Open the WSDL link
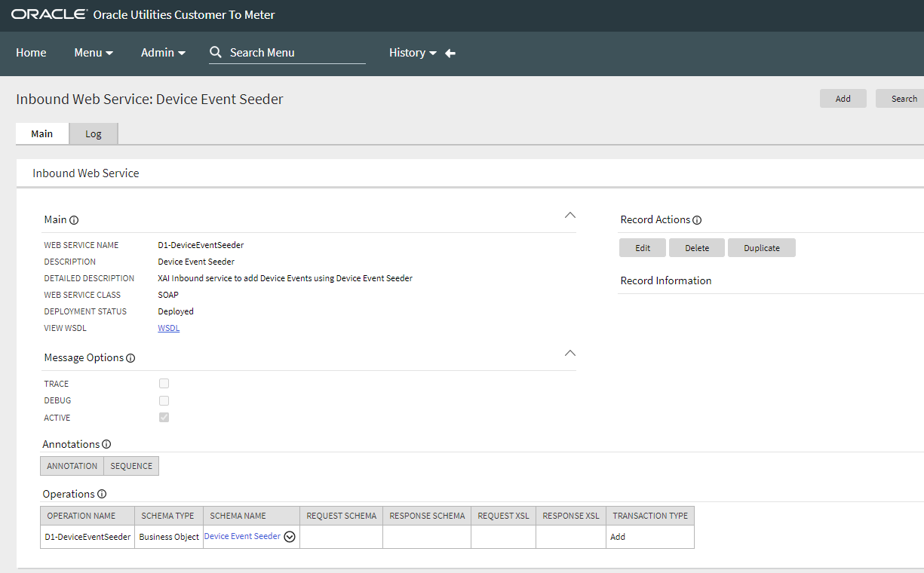The image size is (924, 573). pyautogui.click(x=169, y=328)
